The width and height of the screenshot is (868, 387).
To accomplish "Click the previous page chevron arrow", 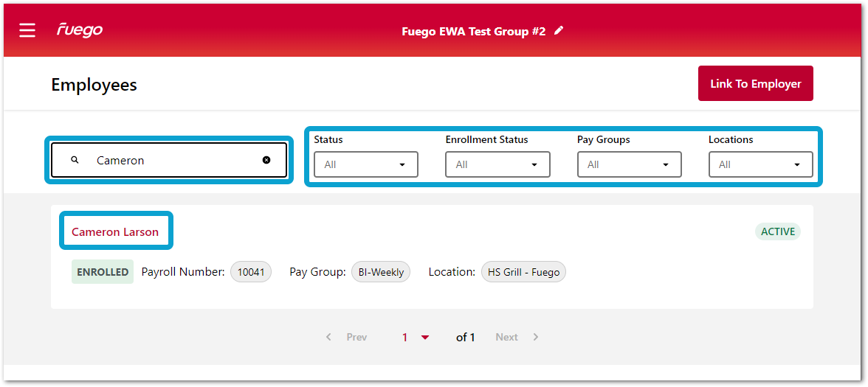I will pyautogui.click(x=328, y=337).
